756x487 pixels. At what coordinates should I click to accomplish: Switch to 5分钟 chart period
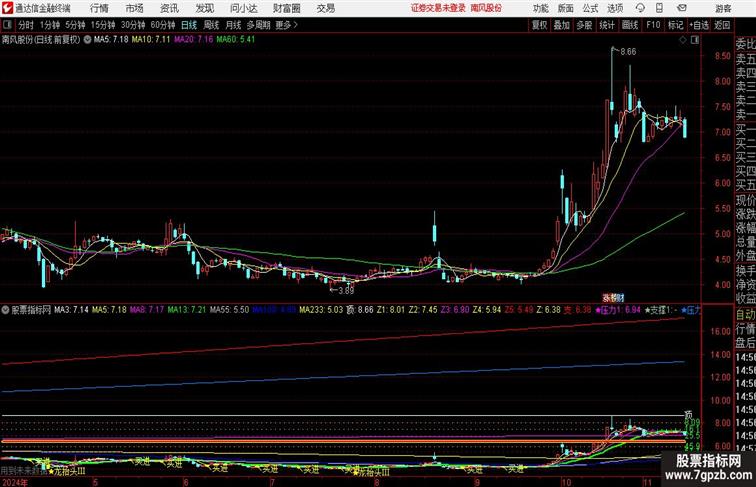click(x=75, y=25)
